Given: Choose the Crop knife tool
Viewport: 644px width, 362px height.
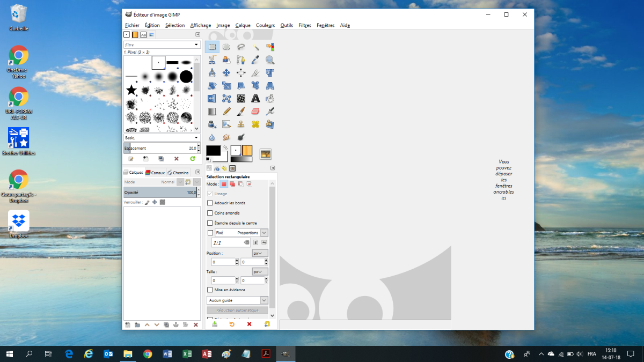Looking at the screenshot, I should 255,73.
